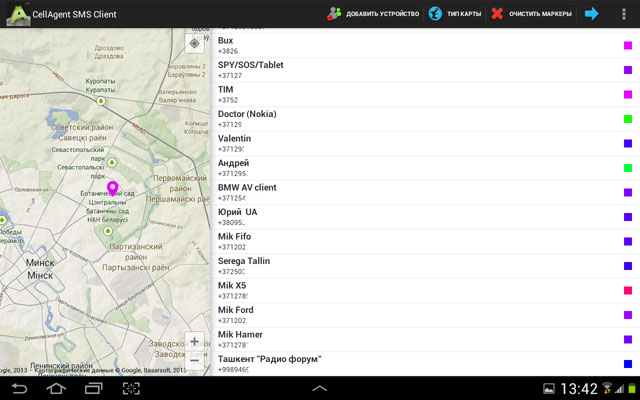640x400 pixels.
Task: Tap the Android home button
Action: (x=56, y=388)
